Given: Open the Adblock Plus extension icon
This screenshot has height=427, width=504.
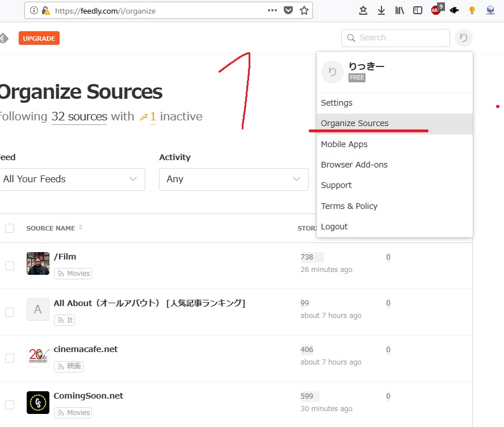Looking at the screenshot, I should pos(437,10).
